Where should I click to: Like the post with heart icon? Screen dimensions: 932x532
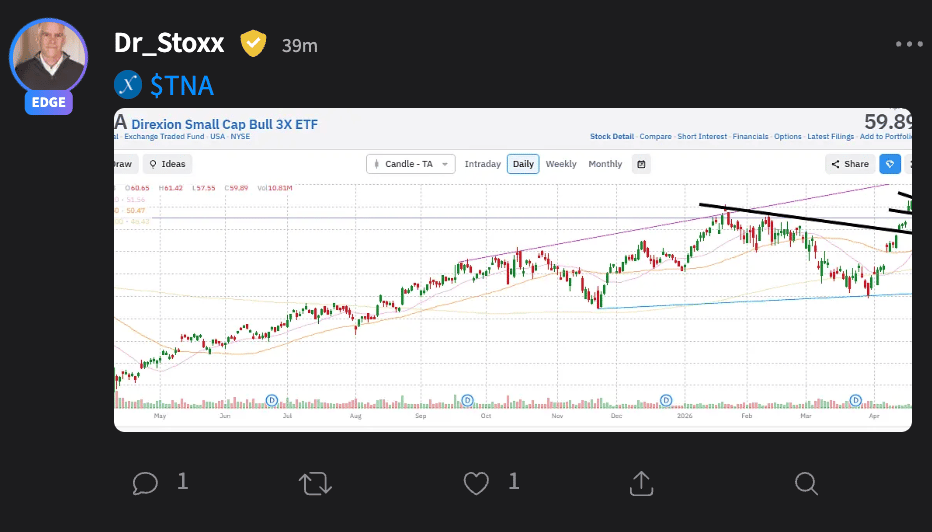[476, 483]
